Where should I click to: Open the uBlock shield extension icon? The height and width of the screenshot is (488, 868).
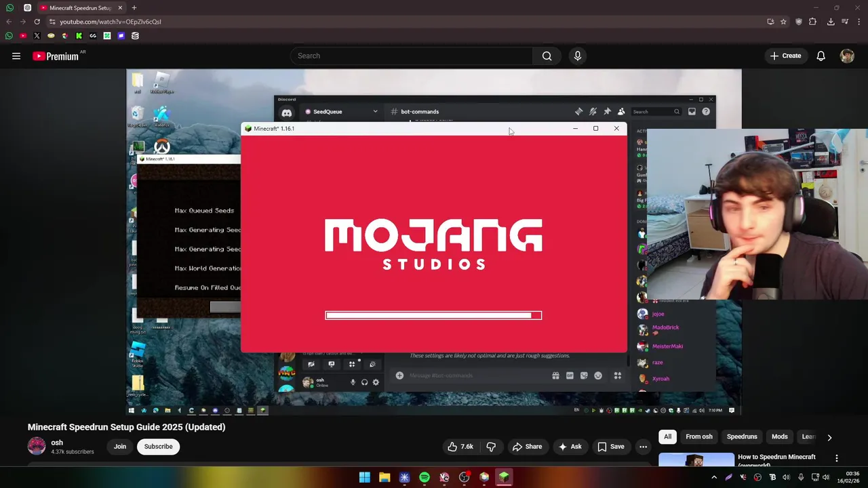[799, 22]
